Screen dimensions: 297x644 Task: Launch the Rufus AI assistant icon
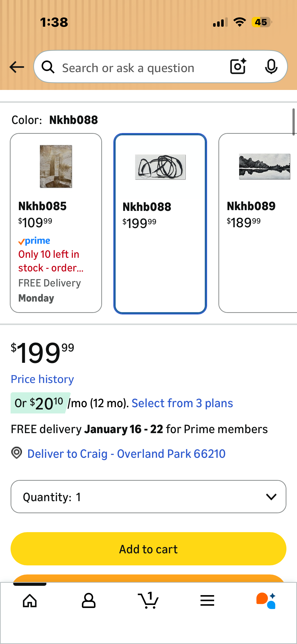coord(266,601)
